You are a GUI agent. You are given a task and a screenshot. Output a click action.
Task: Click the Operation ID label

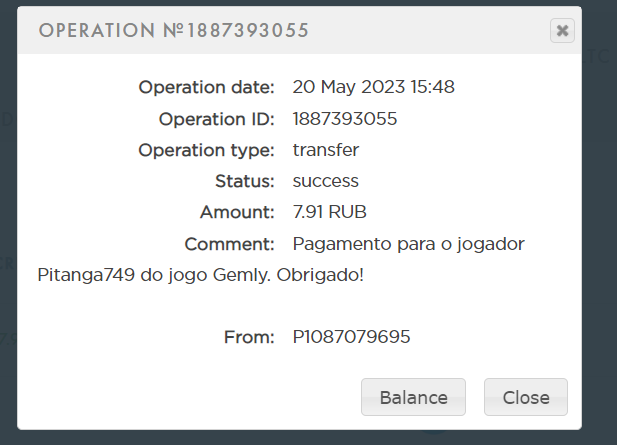coord(216,119)
